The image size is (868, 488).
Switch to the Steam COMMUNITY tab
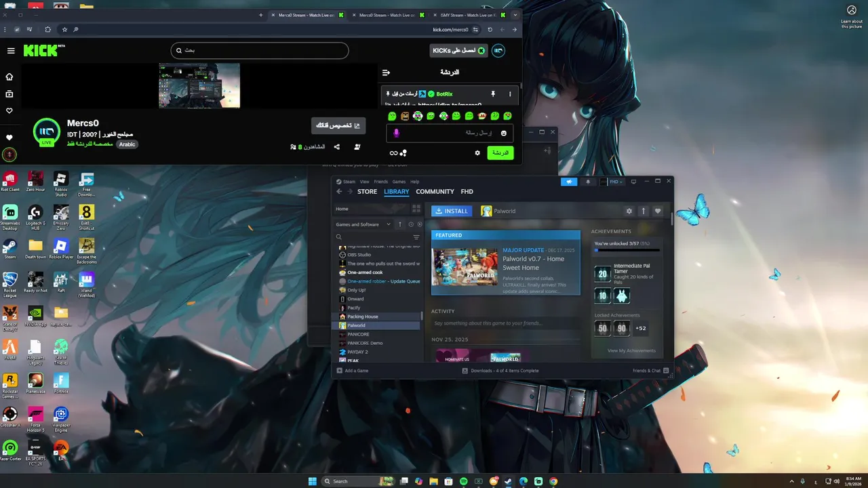tap(435, 192)
